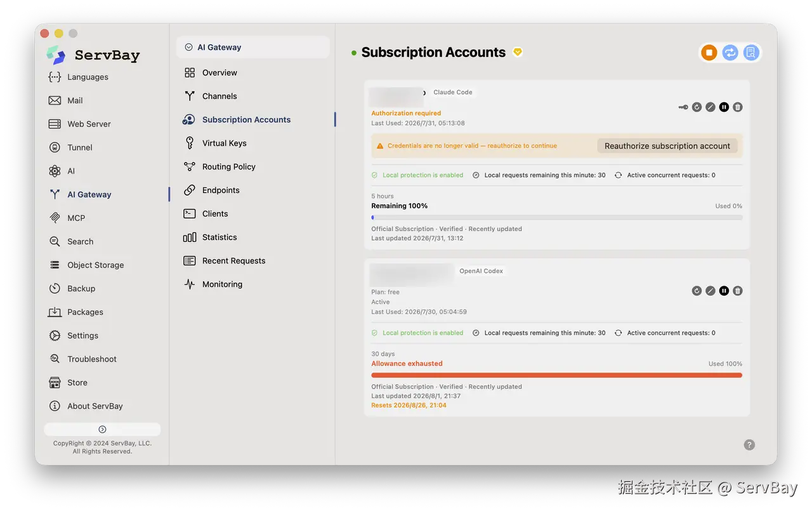Screen dimensions: 812x511
Task: Expand sidebar with bottom chevron button
Action: 102,429
